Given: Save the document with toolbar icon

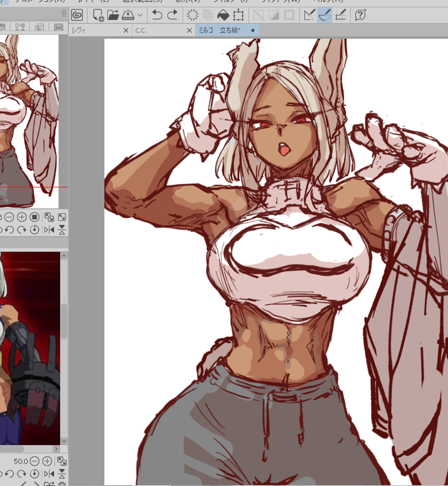Looking at the screenshot, I should (x=128, y=15).
